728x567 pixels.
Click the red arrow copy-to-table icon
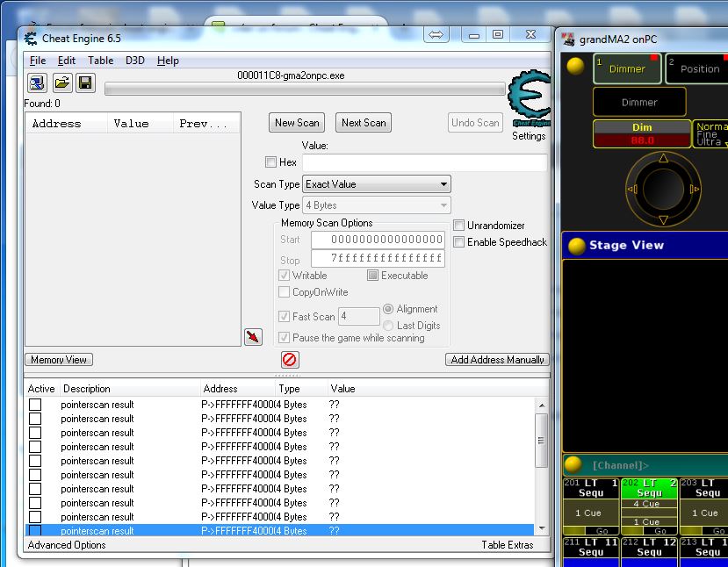click(x=254, y=336)
